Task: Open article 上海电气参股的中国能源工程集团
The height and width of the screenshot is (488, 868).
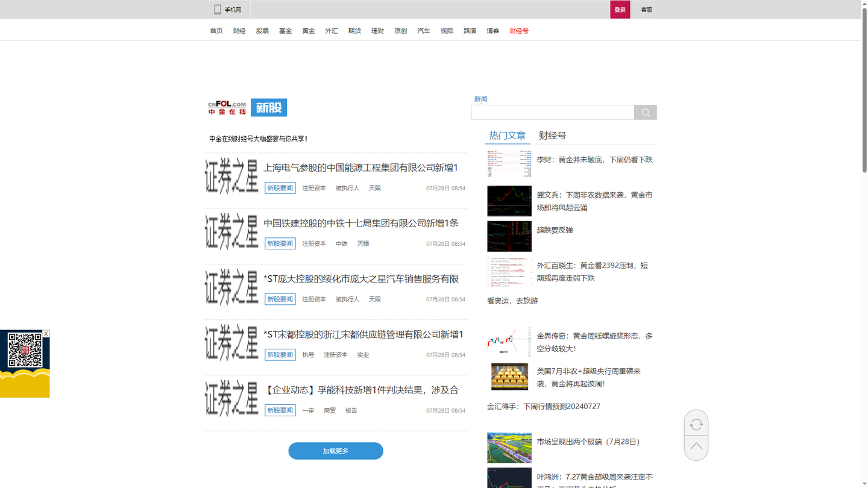Action: [x=360, y=167]
